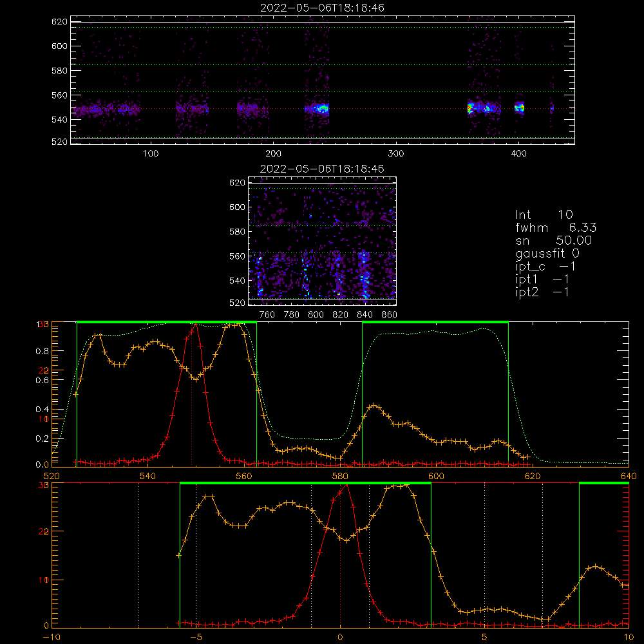Click the '0.8' y-axis label of profile plot
The height and width of the screenshot is (644, 644).
coord(43,351)
